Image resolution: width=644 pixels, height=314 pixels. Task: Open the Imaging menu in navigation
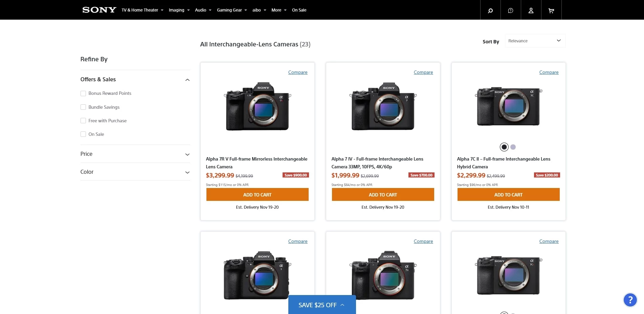pyautogui.click(x=179, y=10)
